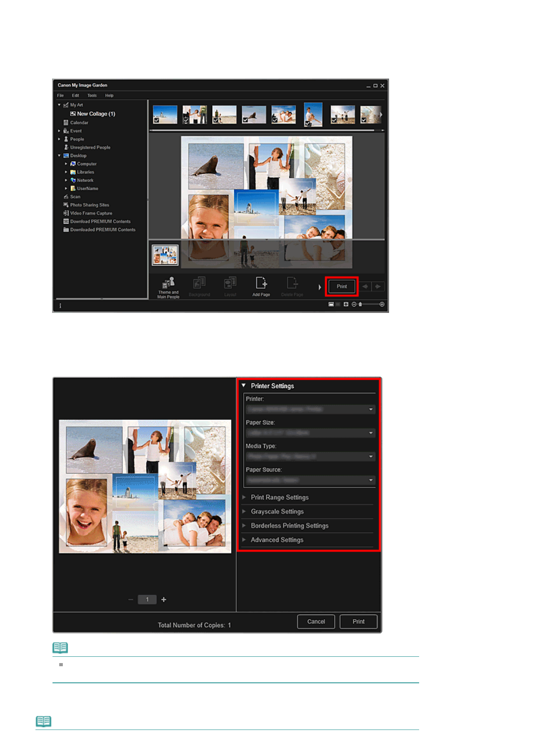This screenshot has width=534, height=756.
Task: Click the zoom-in plus icon in status bar
Action: [382, 304]
